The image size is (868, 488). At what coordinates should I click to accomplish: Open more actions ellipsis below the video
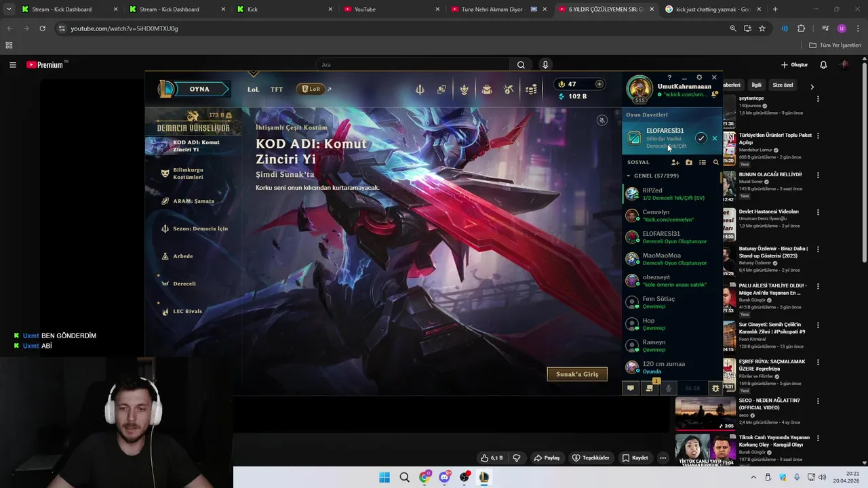pos(663,457)
